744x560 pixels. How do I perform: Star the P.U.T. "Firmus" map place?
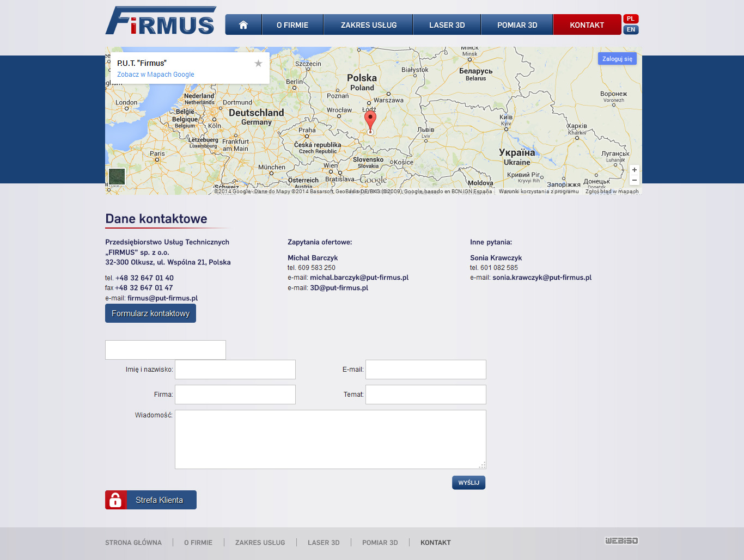click(258, 64)
